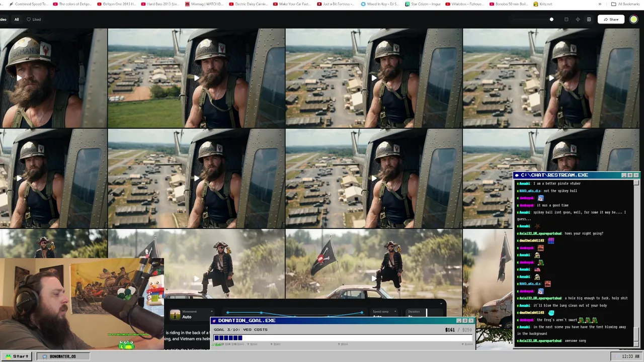The width and height of the screenshot is (644, 362).
Task: Click the donation goal progress bar
Action: coord(343,338)
